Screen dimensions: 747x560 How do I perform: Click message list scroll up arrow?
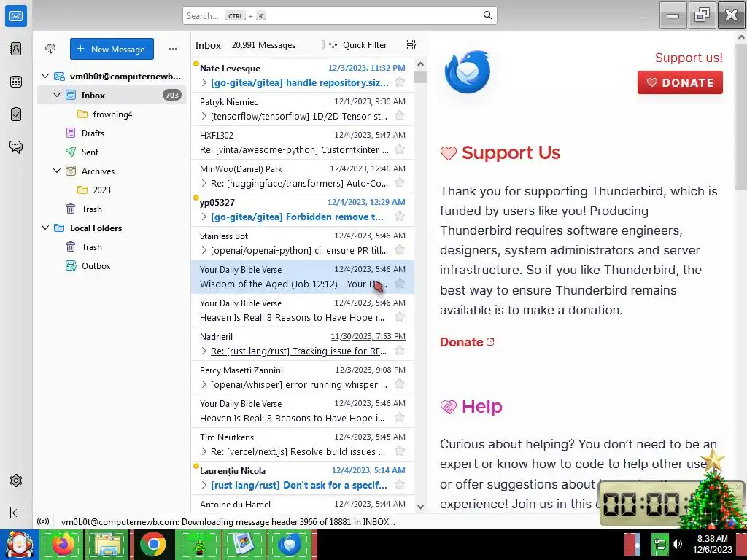pyautogui.click(x=420, y=64)
